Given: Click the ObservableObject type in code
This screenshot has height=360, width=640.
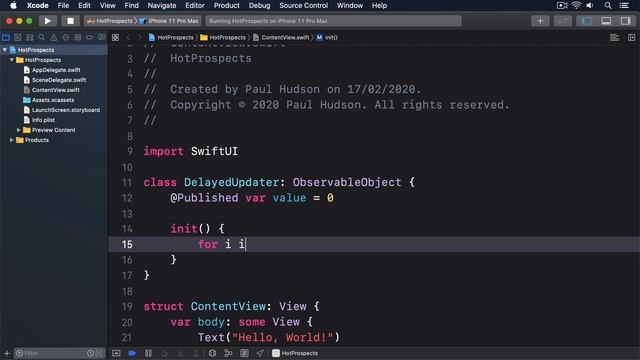Looking at the screenshot, I should tap(347, 182).
